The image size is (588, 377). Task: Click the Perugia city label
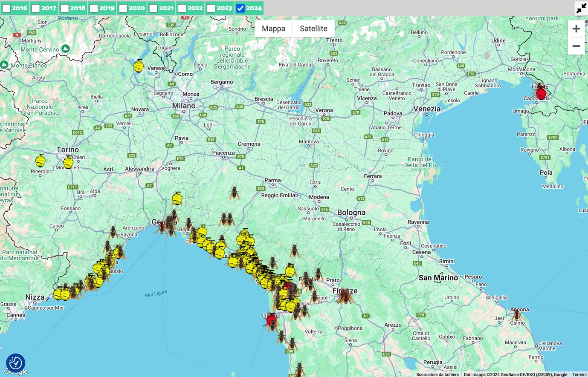[433, 363]
